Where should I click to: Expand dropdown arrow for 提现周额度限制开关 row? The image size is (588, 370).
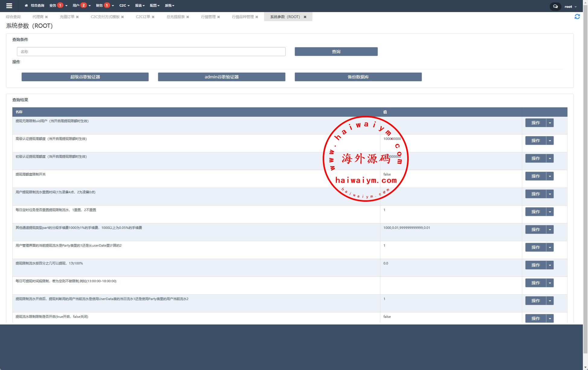pos(550,176)
